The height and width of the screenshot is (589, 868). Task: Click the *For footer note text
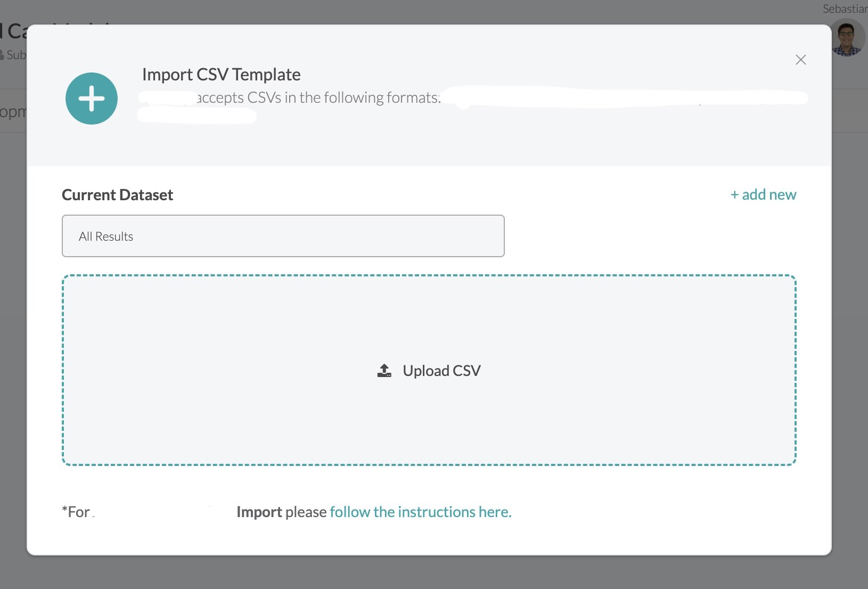coord(75,511)
